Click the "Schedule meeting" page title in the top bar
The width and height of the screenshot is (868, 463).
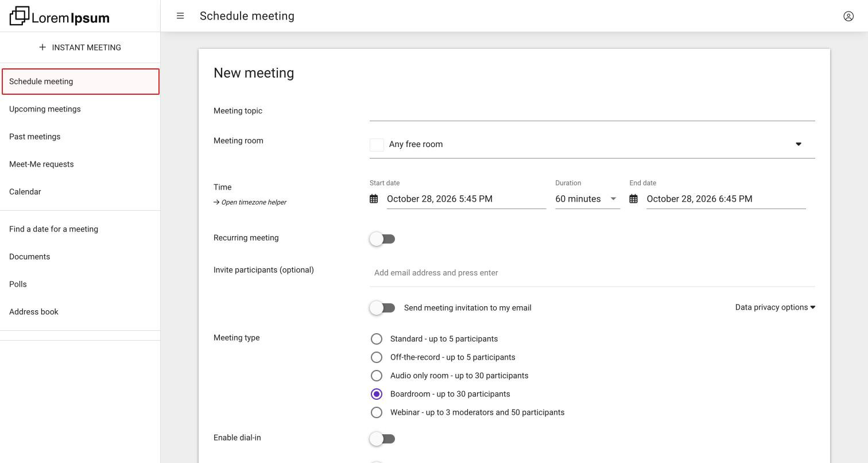pyautogui.click(x=247, y=16)
